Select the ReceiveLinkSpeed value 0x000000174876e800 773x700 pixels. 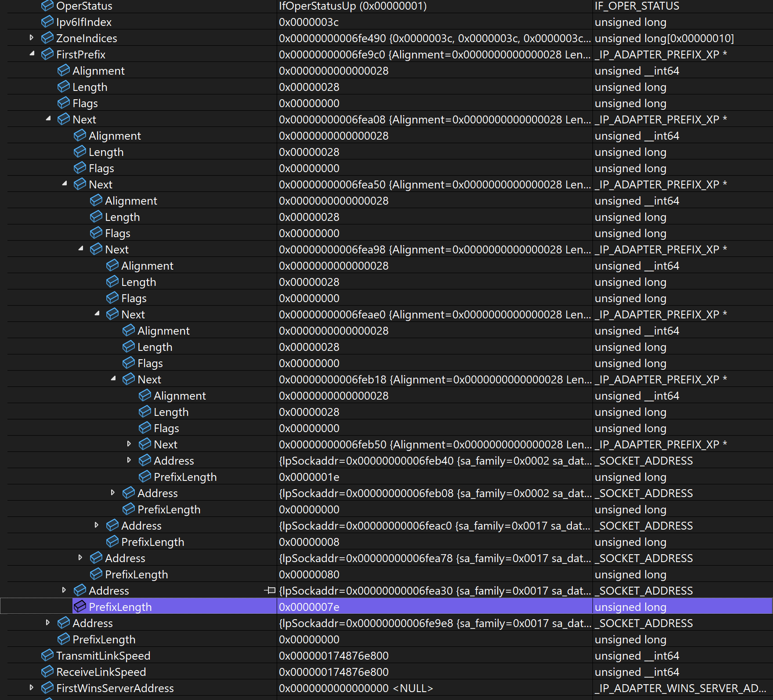(334, 672)
